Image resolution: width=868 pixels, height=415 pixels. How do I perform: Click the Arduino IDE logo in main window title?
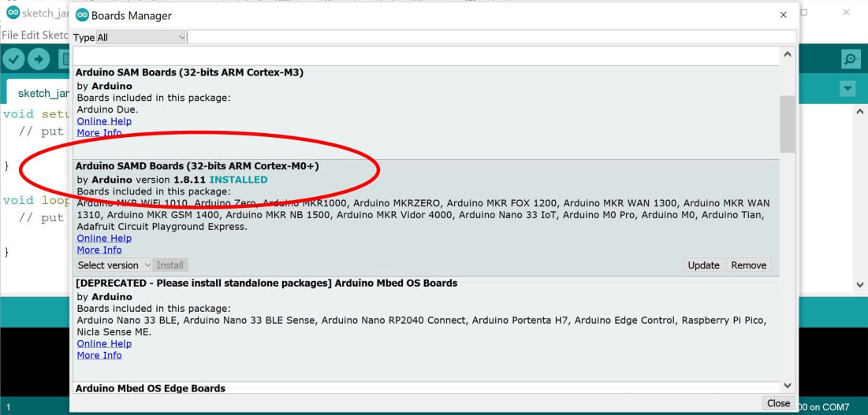click(13, 13)
